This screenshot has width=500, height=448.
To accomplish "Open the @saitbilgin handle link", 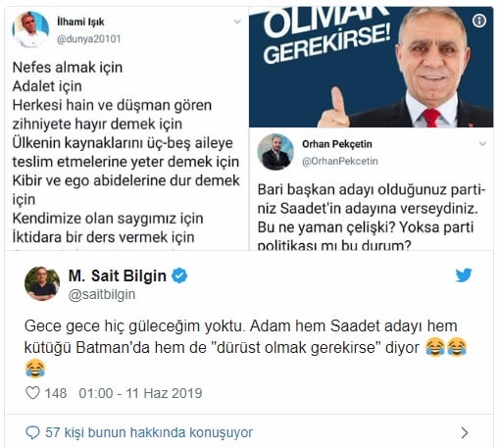I will tap(102, 294).
